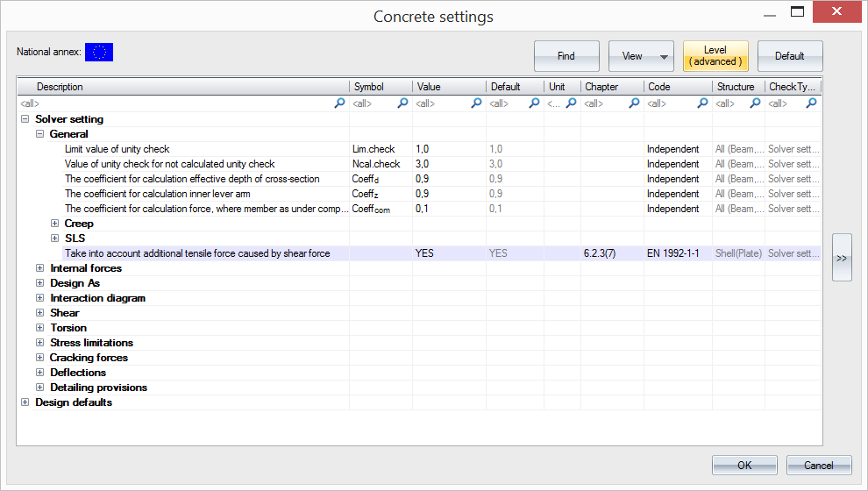Expand the Design defaults node
The height and width of the screenshot is (491, 868).
(25, 402)
